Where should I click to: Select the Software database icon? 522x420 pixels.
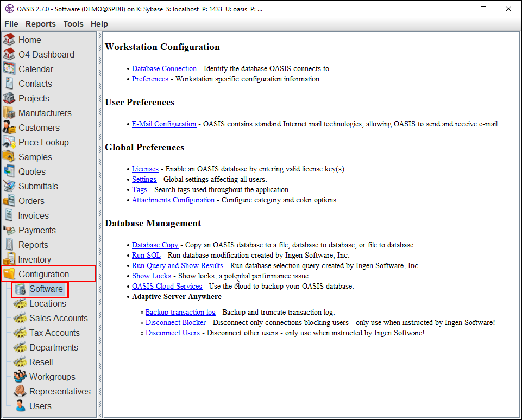pos(20,289)
